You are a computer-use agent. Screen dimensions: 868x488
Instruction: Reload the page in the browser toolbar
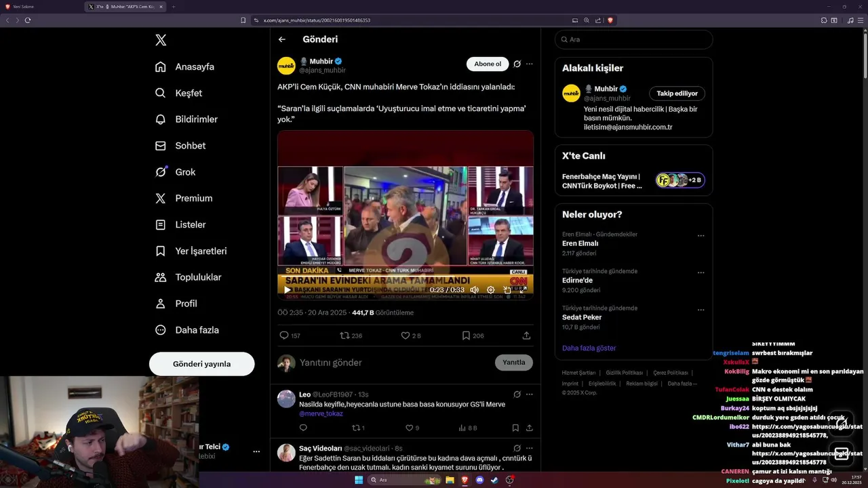(x=28, y=20)
